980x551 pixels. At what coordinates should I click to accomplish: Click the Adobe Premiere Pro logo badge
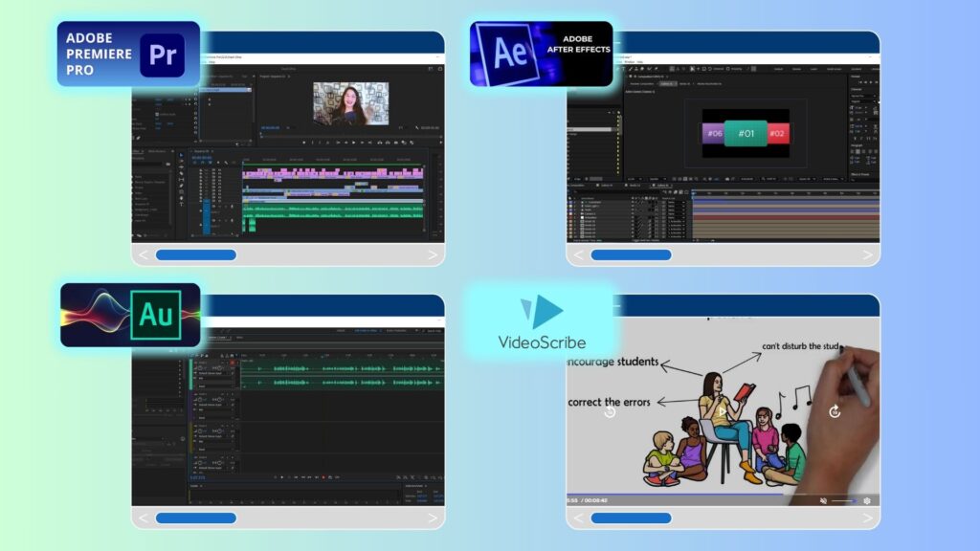129,54
